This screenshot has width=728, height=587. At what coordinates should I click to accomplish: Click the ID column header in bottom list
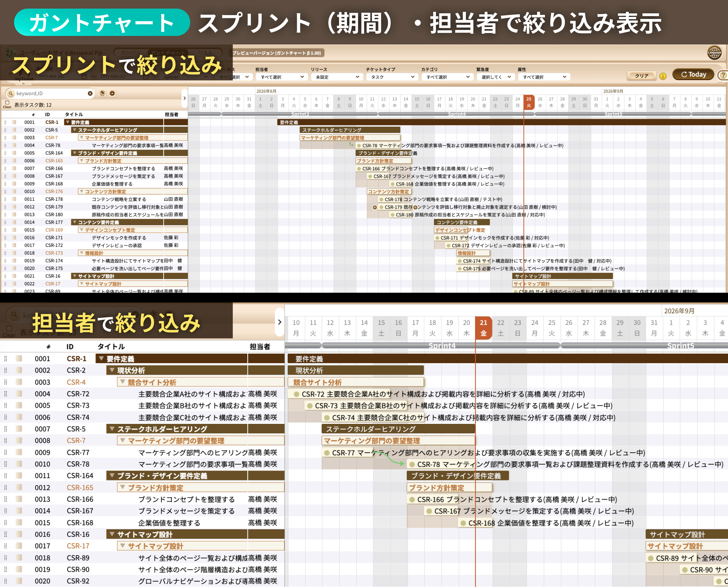[70, 347]
